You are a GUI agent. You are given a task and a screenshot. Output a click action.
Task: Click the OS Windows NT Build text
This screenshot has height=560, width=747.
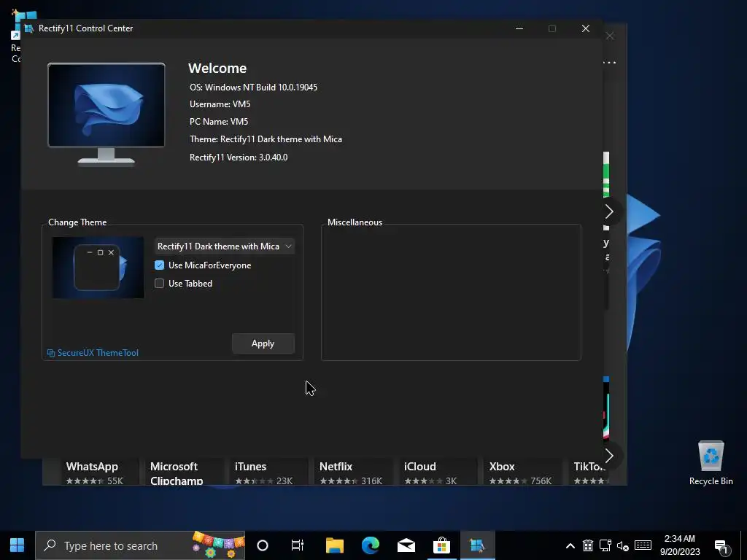(253, 87)
